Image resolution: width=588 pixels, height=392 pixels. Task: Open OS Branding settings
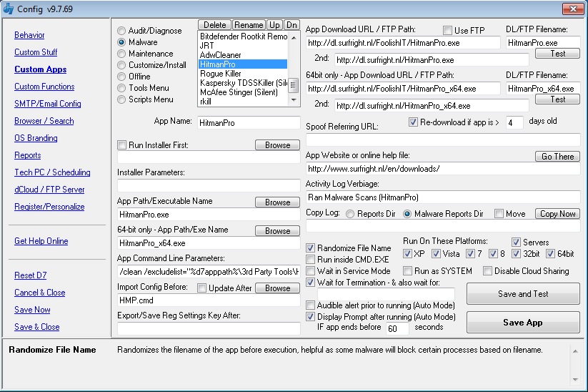[36, 138]
